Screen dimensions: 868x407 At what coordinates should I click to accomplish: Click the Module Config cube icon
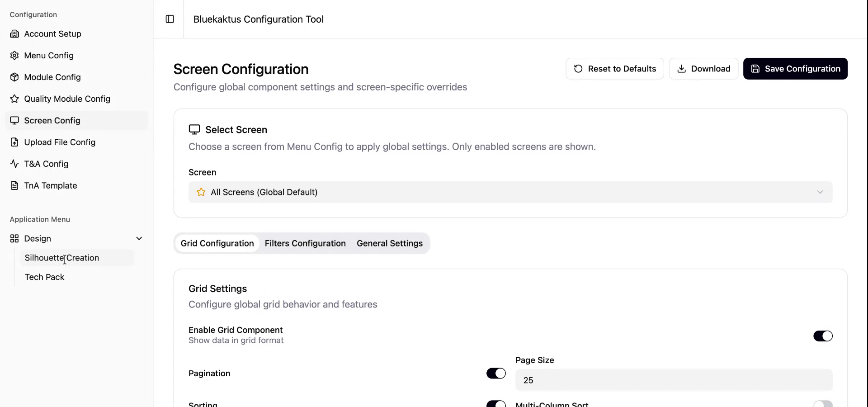tap(14, 77)
